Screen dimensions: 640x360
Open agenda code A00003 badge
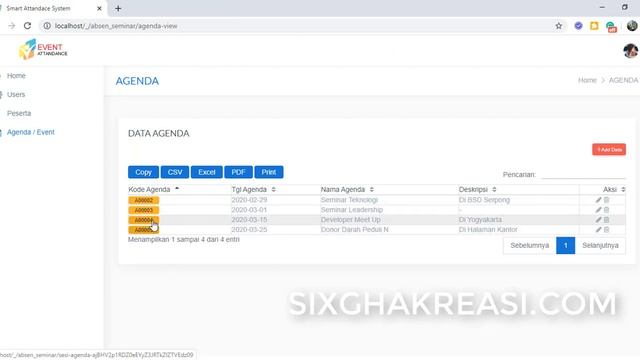(144, 210)
